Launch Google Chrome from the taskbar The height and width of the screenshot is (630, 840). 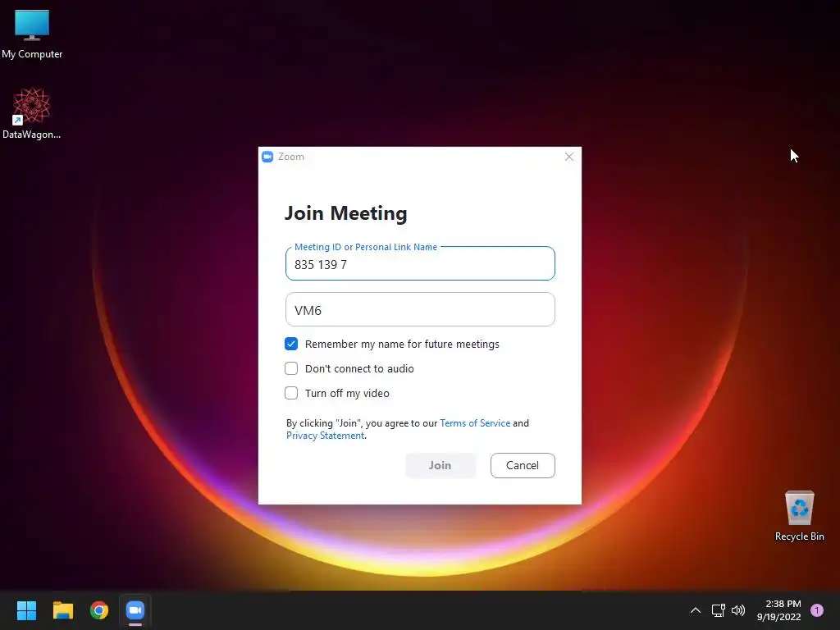99,610
